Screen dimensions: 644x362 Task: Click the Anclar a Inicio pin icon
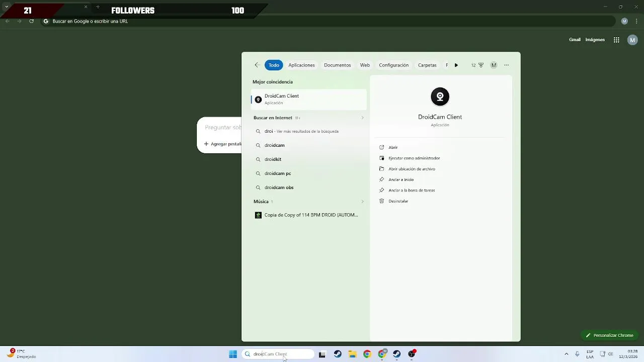point(381,179)
